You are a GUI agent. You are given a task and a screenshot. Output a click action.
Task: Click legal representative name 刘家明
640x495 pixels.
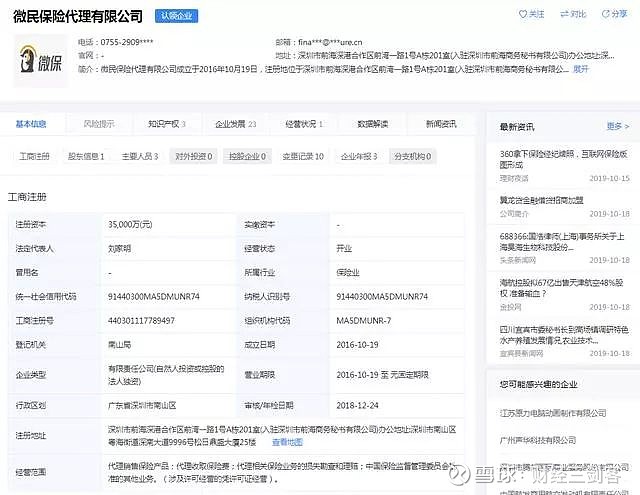click(x=119, y=249)
